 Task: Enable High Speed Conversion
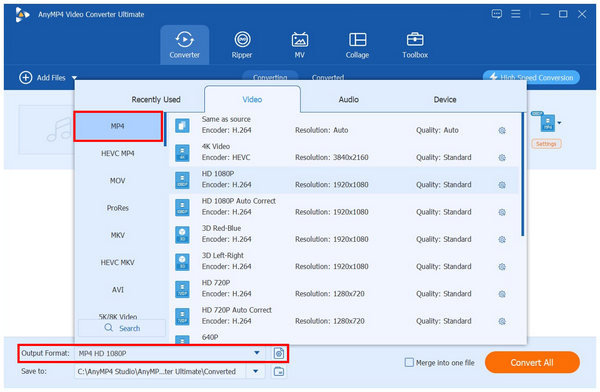pos(532,76)
